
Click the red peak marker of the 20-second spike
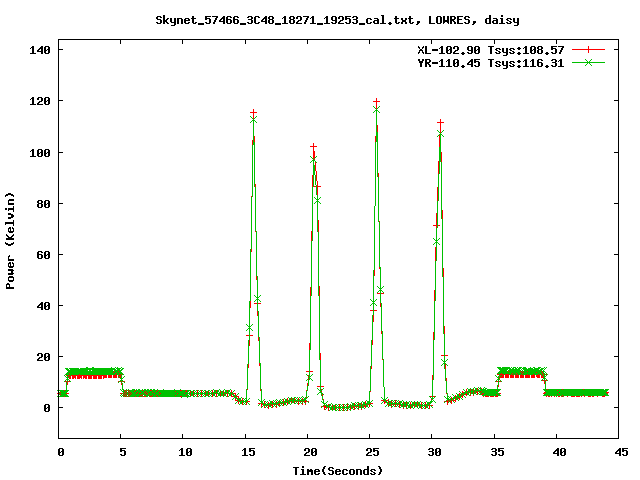click(x=313, y=146)
